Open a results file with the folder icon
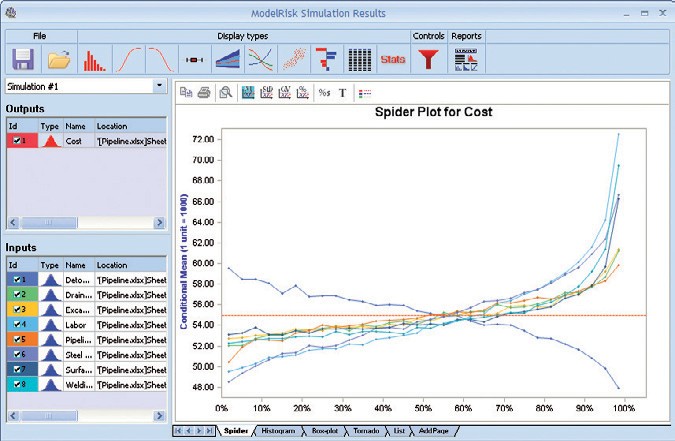Image resolution: width=675 pixels, height=441 pixels. tap(59, 59)
